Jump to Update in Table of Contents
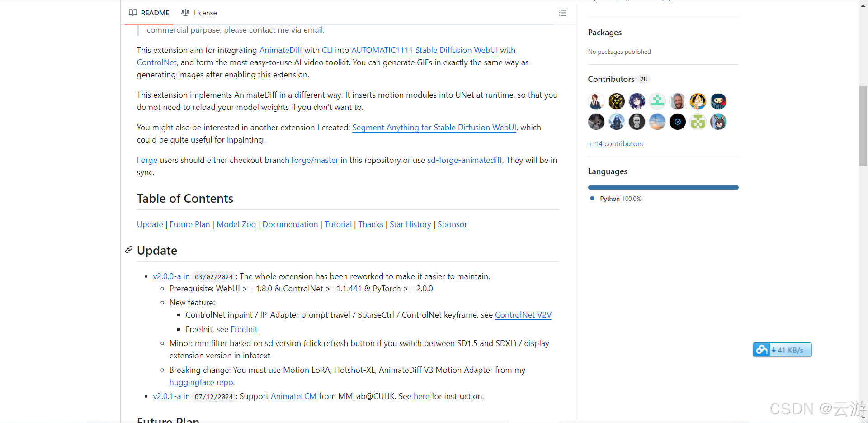The width and height of the screenshot is (868, 423). click(x=150, y=224)
